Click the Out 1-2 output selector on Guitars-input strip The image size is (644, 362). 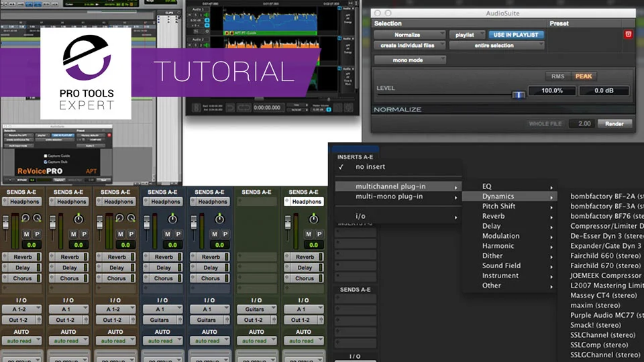point(253,320)
